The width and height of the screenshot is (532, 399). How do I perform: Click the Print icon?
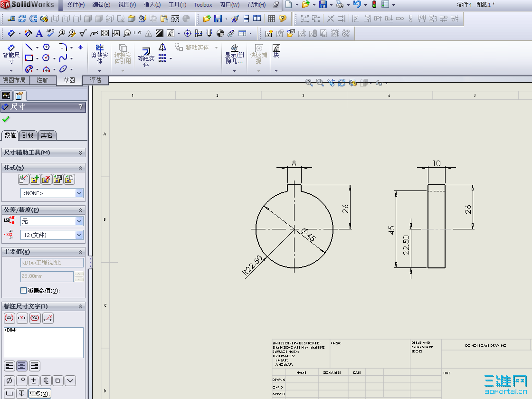[340, 4]
